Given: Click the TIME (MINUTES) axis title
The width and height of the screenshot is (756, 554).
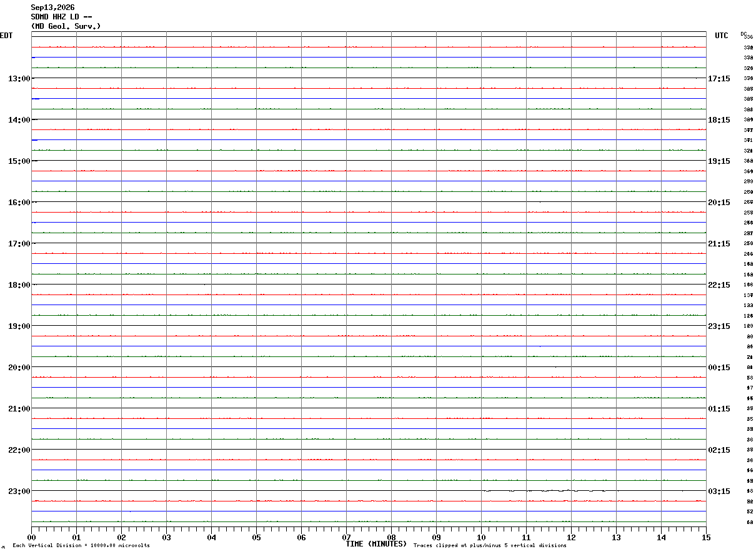Looking at the screenshot, I should tap(376, 544).
